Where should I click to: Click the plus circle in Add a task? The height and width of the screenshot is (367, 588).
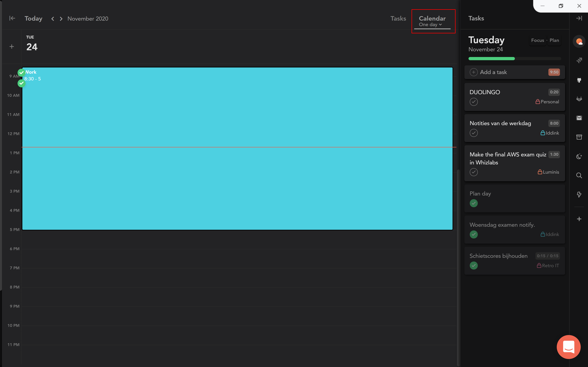click(473, 72)
